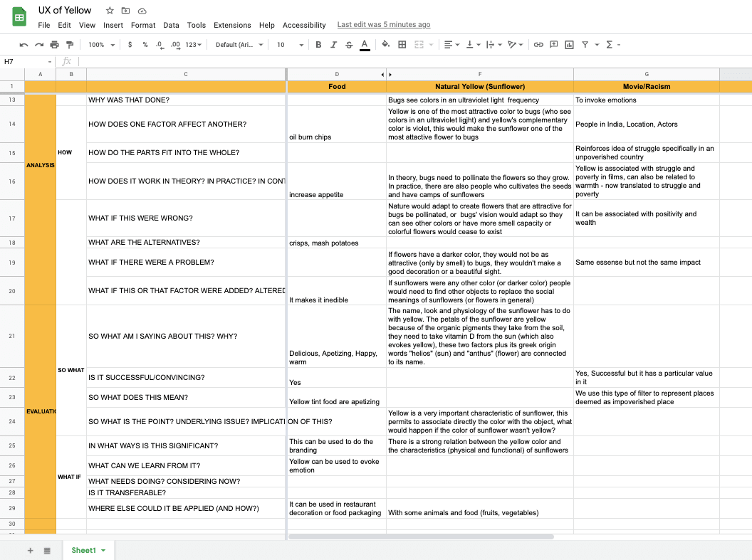Open the Accessibility menu

click(x=304, y=25)
